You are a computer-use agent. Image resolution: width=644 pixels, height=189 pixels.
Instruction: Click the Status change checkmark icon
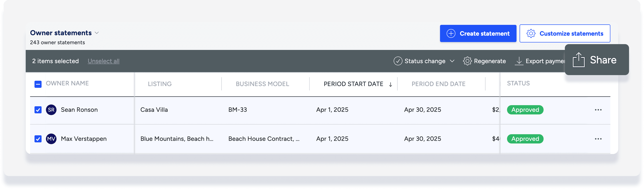(x=398, y=61)
